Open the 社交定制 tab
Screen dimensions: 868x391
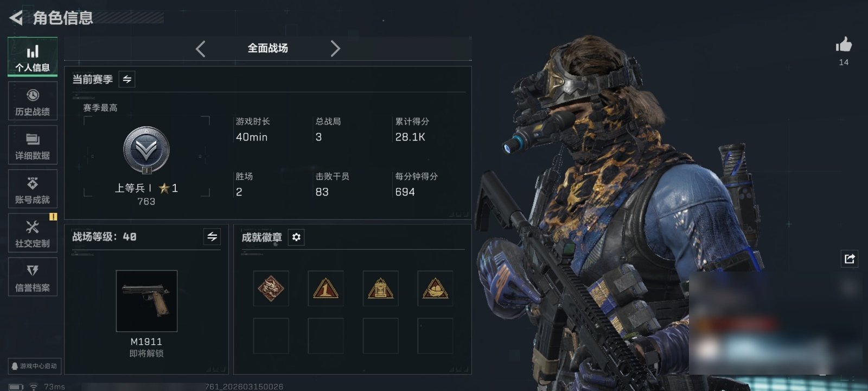tap(33, 233)
